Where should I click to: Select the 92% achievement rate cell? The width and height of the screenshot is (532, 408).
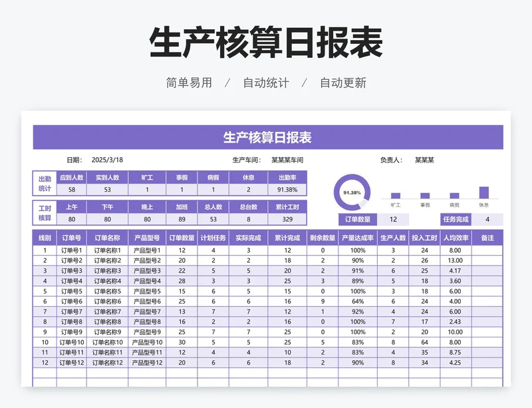[358, 311]
